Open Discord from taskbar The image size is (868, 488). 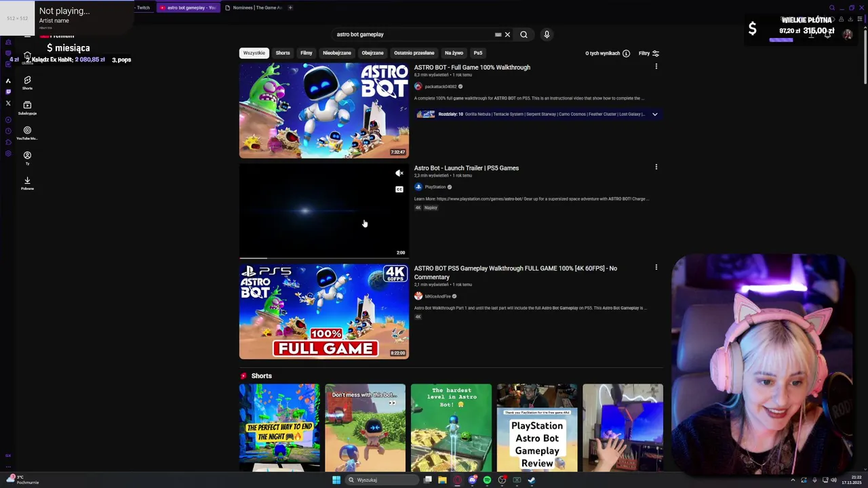[x=472, y=480]
